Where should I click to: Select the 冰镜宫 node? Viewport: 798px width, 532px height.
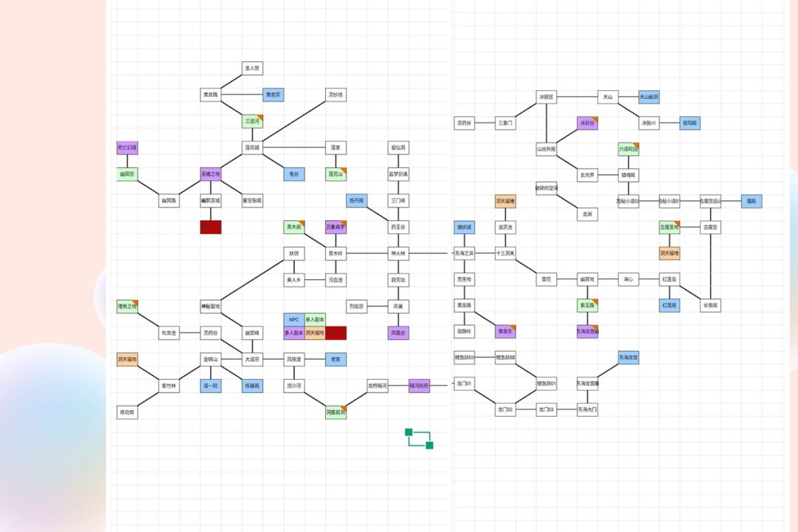[546, 97]
